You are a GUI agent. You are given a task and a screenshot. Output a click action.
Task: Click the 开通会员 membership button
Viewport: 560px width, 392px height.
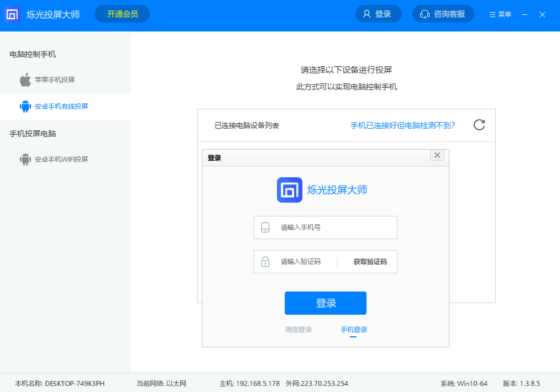122,14
